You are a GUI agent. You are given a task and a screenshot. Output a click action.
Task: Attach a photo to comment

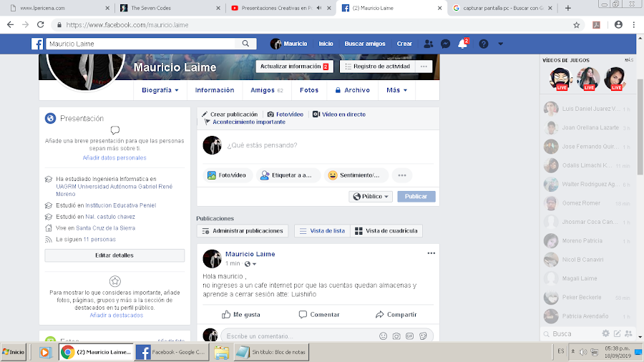pos(396,336)
